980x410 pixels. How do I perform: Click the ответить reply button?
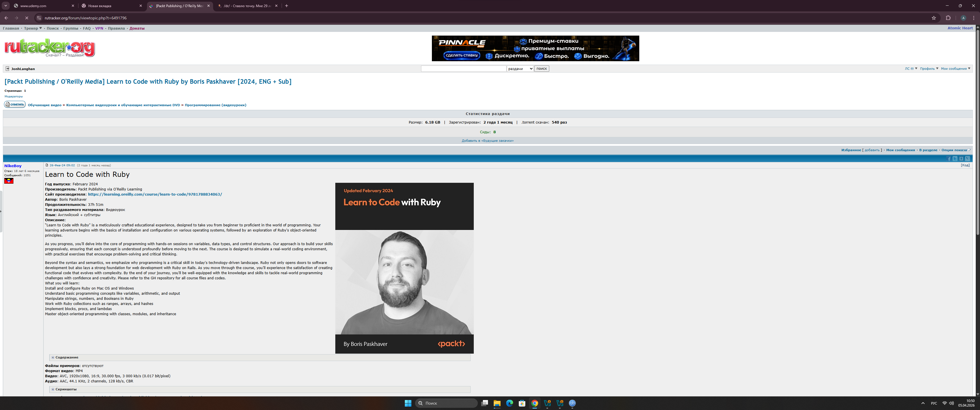(x=15, y=104)
